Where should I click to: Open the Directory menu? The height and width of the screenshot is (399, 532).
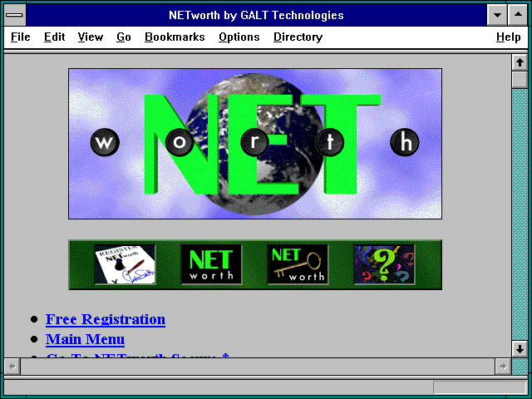(x=298, y=37)
